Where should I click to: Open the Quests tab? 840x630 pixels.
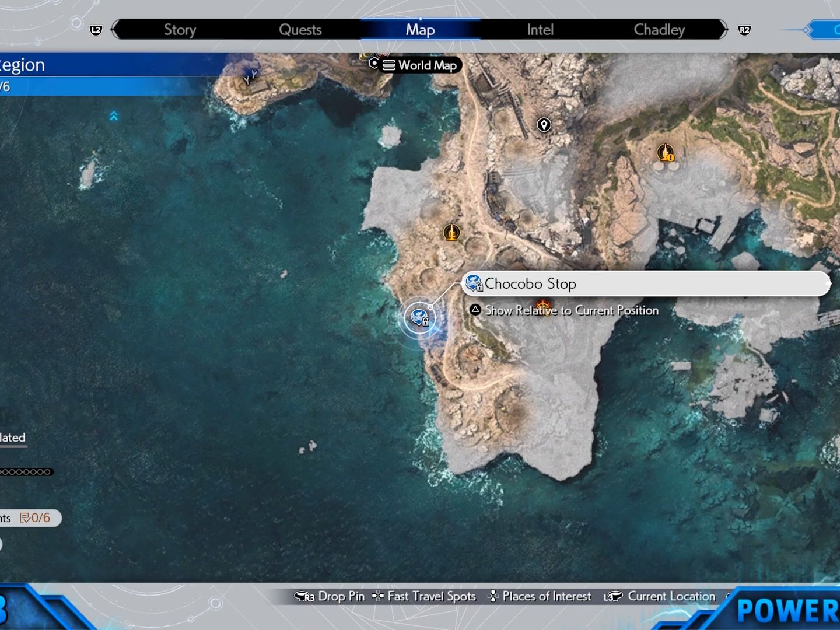300,30
